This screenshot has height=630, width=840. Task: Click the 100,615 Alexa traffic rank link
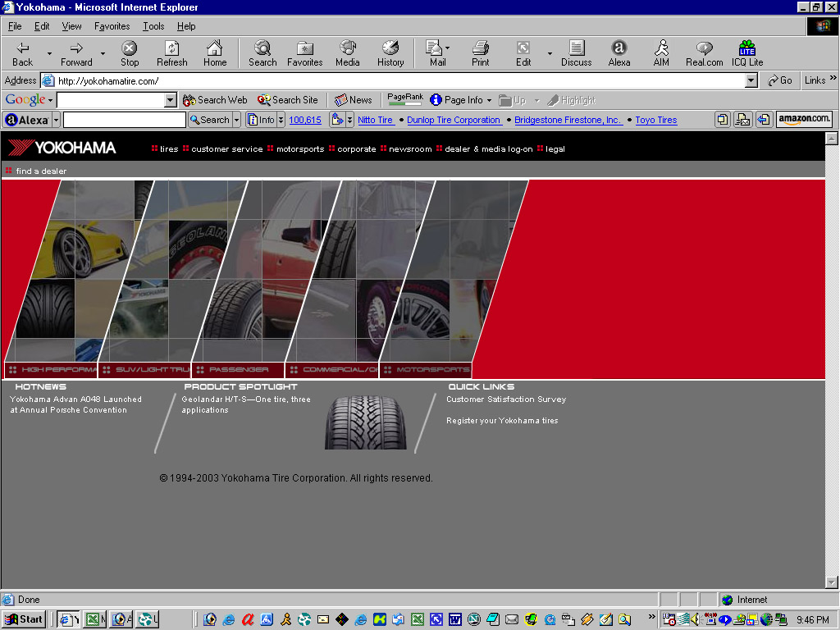click(x=305, y=120)
